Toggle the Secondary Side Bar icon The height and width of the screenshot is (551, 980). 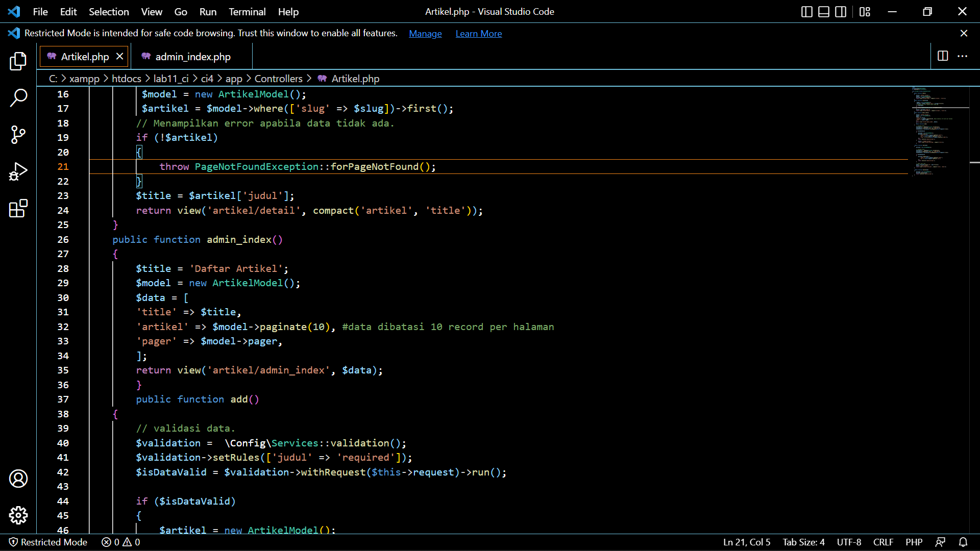pyautogui.click(x=840, y=11)
